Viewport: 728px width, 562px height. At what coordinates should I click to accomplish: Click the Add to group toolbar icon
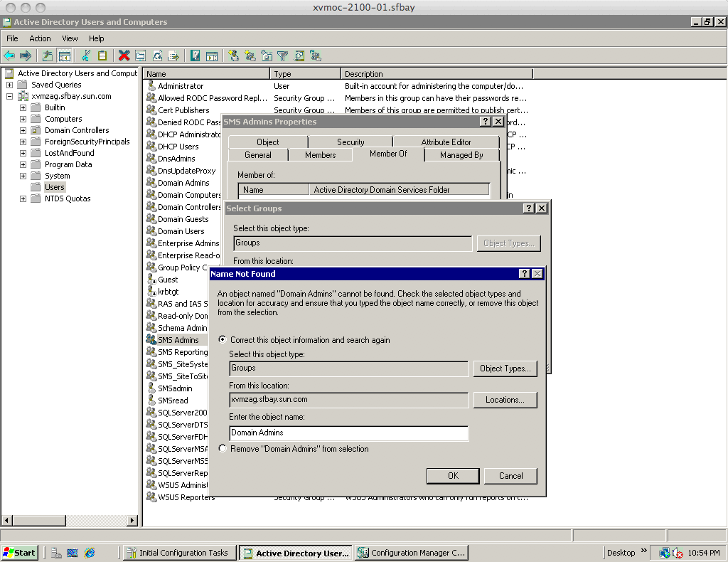tap(316, 56)
